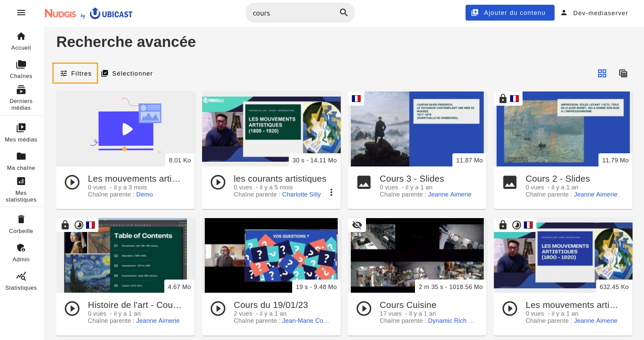The height and width of the screenshot is (340, 644).
Task: Click play icon for 'Cours Cuisine'
Action: pyautogui.click(x=364, y=309)
